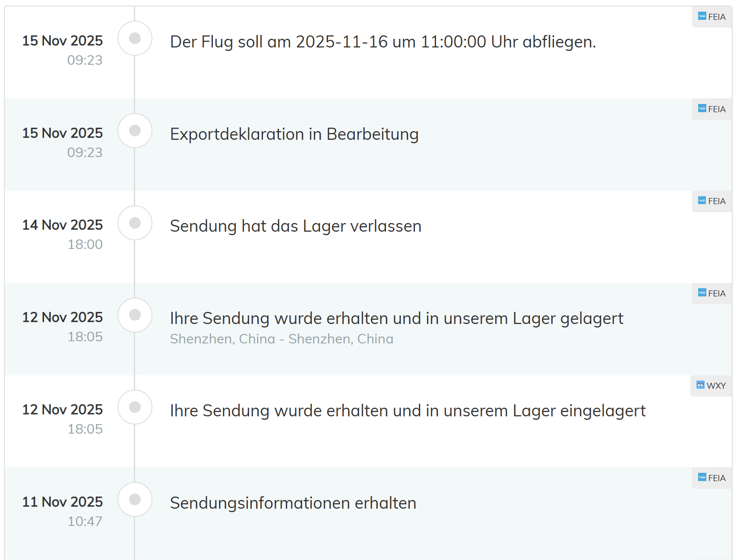Click the 'Exportdeklaration in Bearbeitung' status text

[294, 134]
